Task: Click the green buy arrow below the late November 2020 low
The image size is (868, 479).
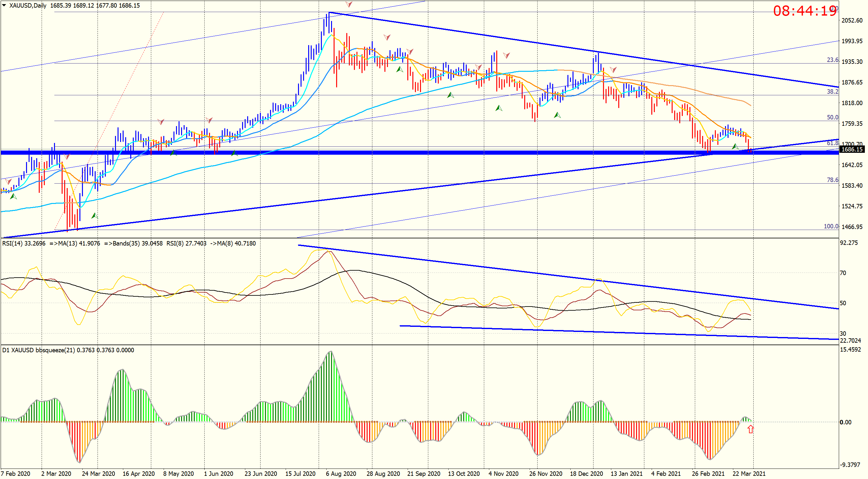Action: tap(557, 115)
